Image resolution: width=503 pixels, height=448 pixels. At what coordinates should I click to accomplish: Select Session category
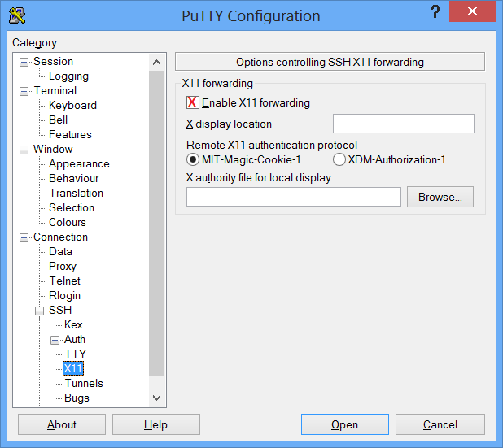[53, 61]
